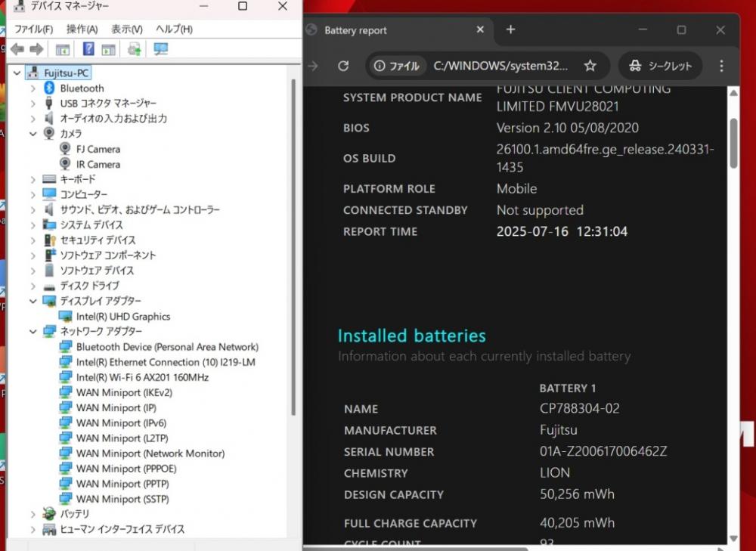Click the report time value 2025-07-16 12:31:04
Screen dimensions: 756x551
[562, 231]
